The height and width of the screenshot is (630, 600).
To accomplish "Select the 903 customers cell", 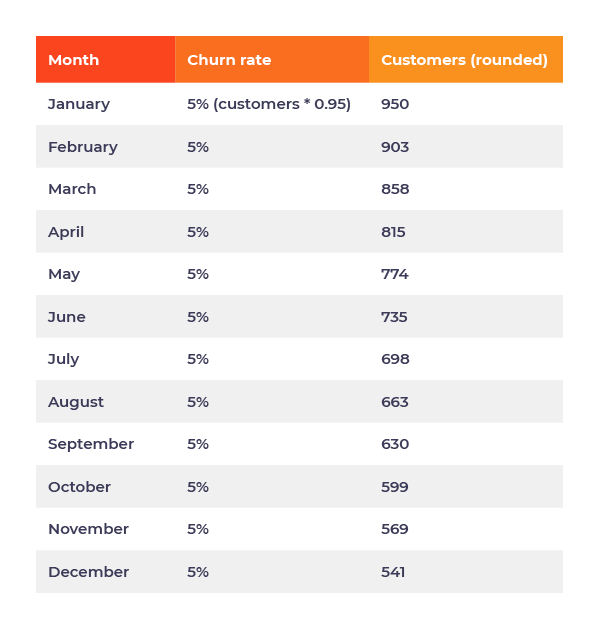I will [395, 147].
